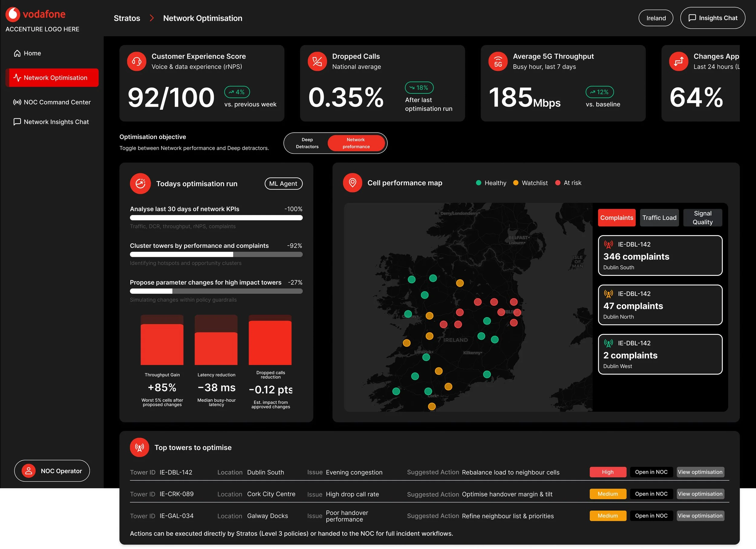Click Stratos in the breadcrumb

(x=127, y=18)
